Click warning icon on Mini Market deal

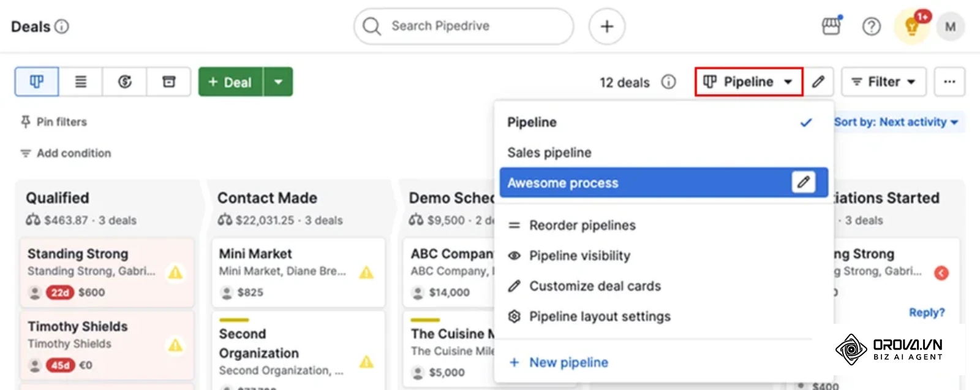click(366, 272)
